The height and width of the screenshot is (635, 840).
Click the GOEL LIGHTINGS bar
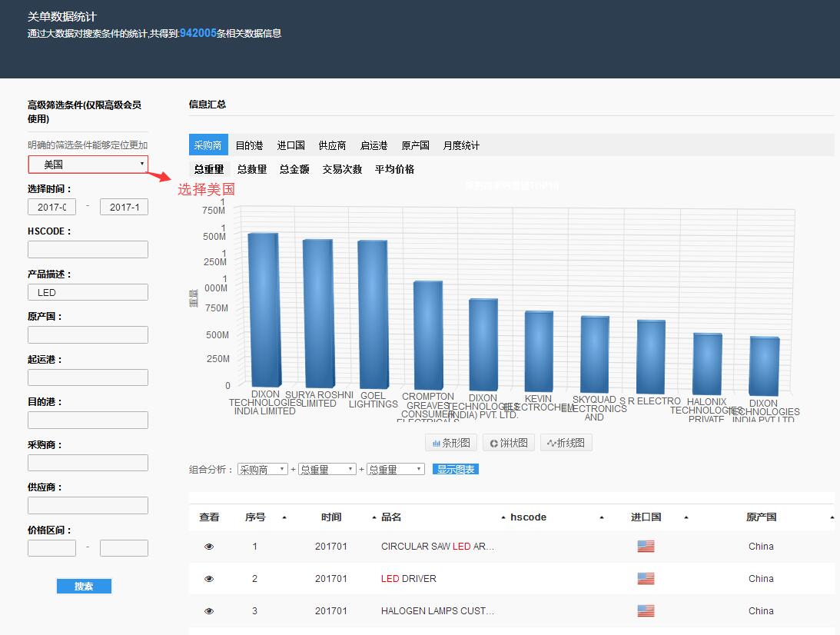[374, 314]
